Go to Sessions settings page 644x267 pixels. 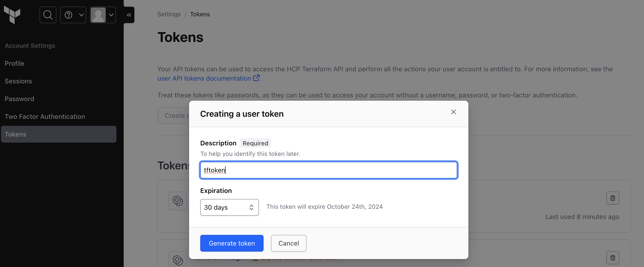18,81
